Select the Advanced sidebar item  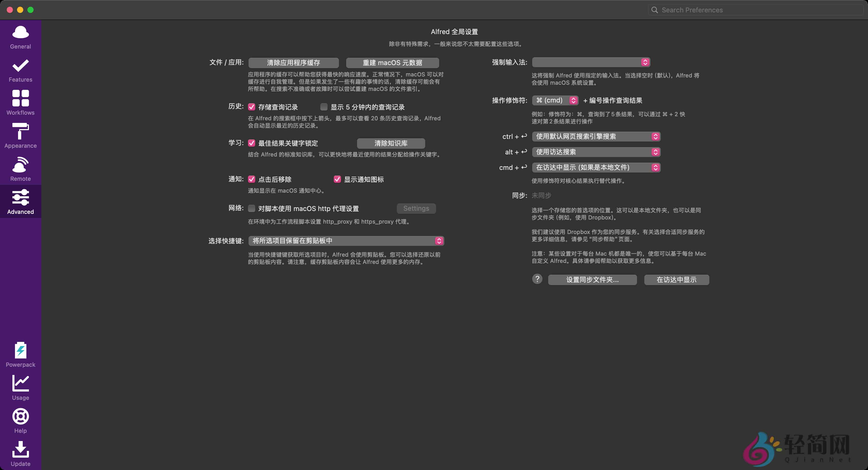pyautogui.click(x=20, y=201)
